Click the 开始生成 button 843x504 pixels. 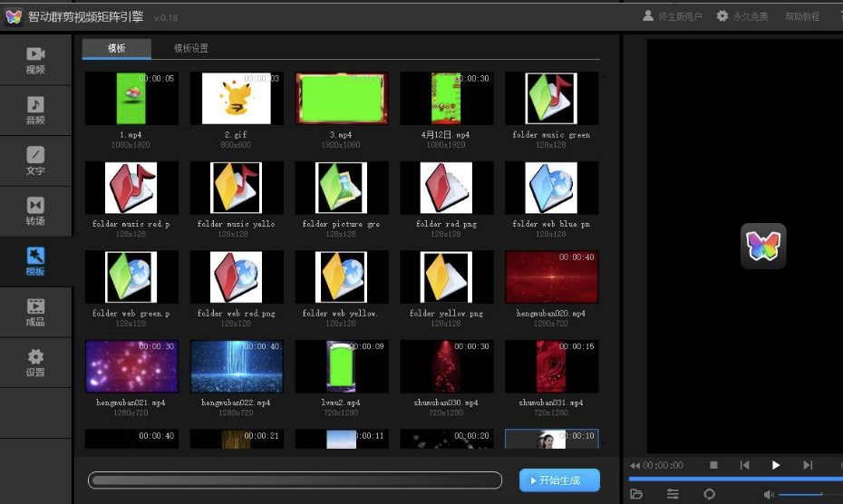(x=559, y=480)
